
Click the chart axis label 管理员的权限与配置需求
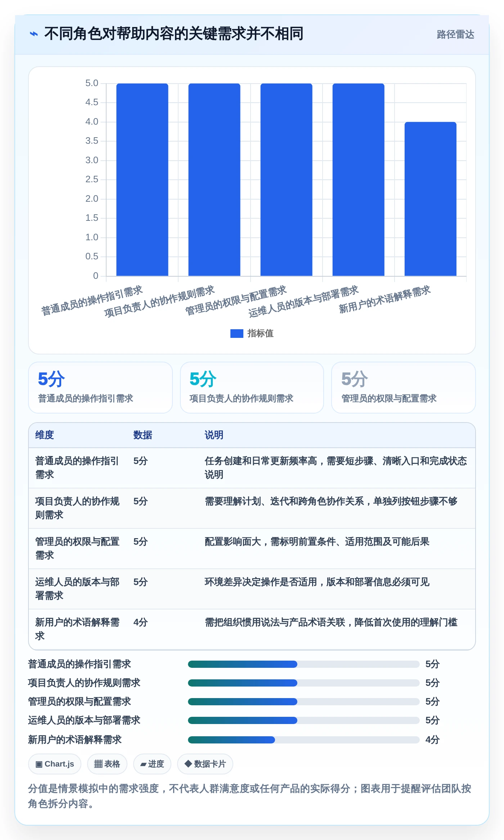coord(236,301)
